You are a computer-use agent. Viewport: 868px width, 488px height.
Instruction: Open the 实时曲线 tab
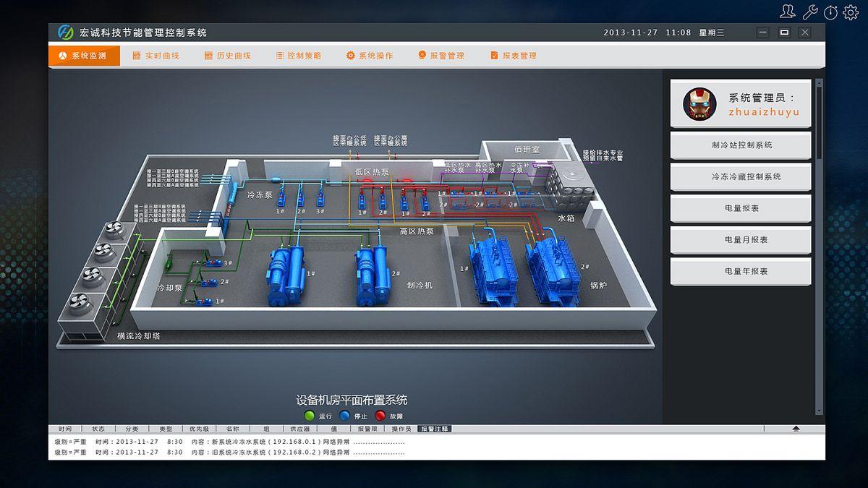point(156,56)
